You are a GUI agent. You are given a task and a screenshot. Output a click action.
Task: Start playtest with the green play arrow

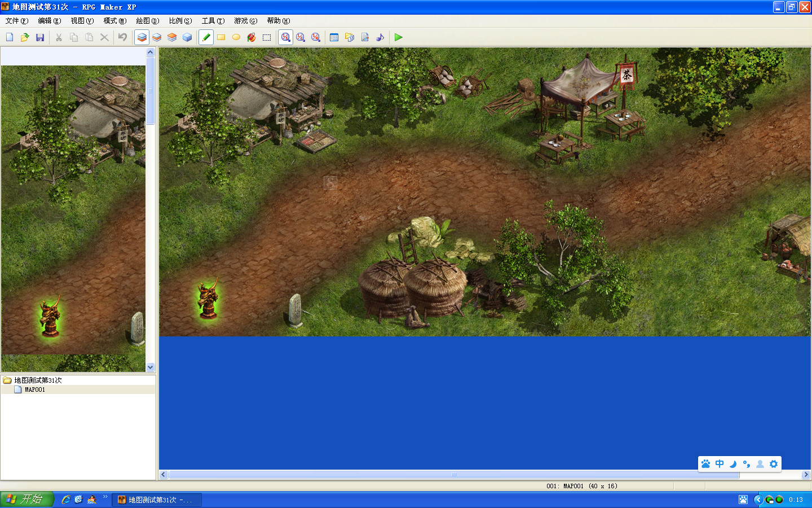click(x=399, y=37)
